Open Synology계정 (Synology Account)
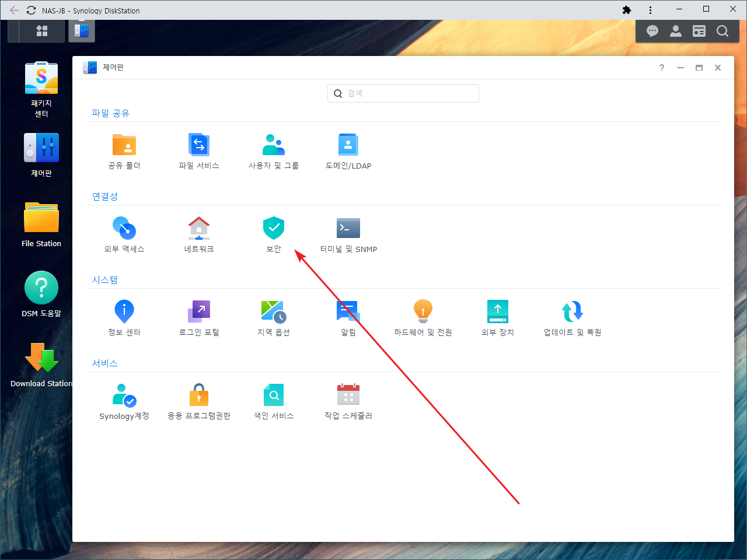Screen dimensions: 747x560 click(124, 401)
